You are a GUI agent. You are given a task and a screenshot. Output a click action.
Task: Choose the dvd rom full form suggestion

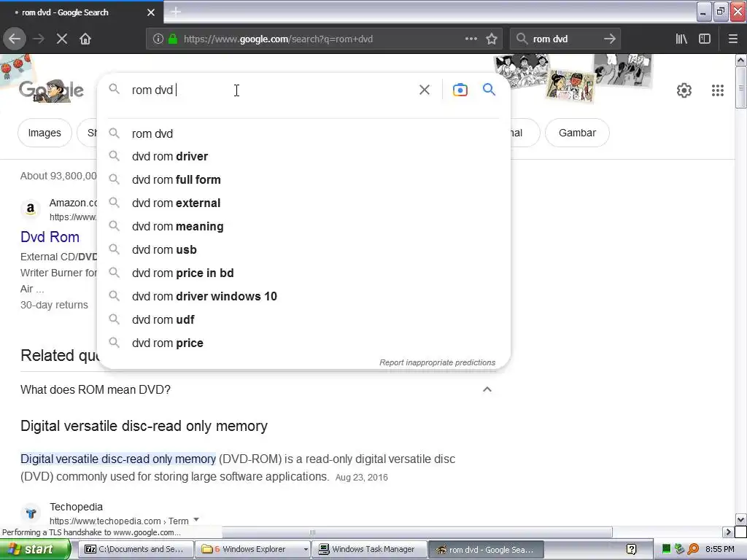coord(303,179)
